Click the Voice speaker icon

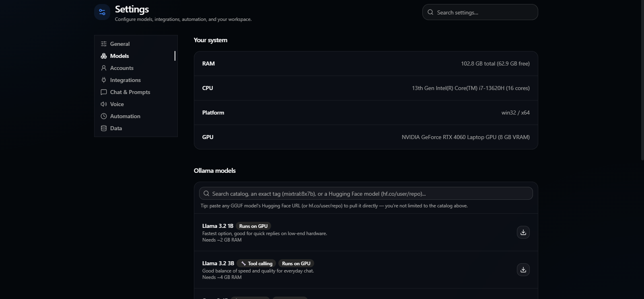[x=104, y=104]
